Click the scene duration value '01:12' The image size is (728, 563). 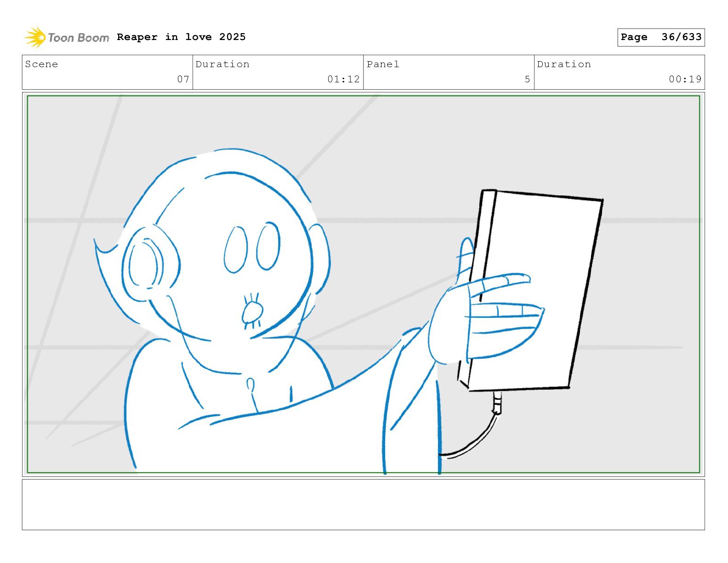(x=343, y=79)
